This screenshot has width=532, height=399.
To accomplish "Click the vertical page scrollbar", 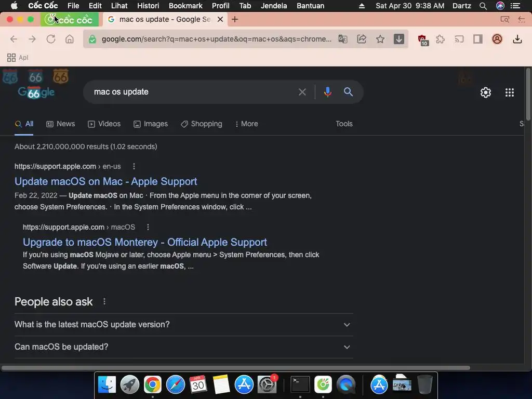I will tap(528, 94).
